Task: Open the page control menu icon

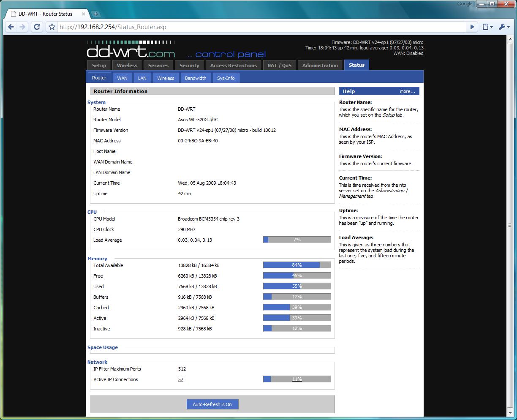Action: click(x=487, y=27)
